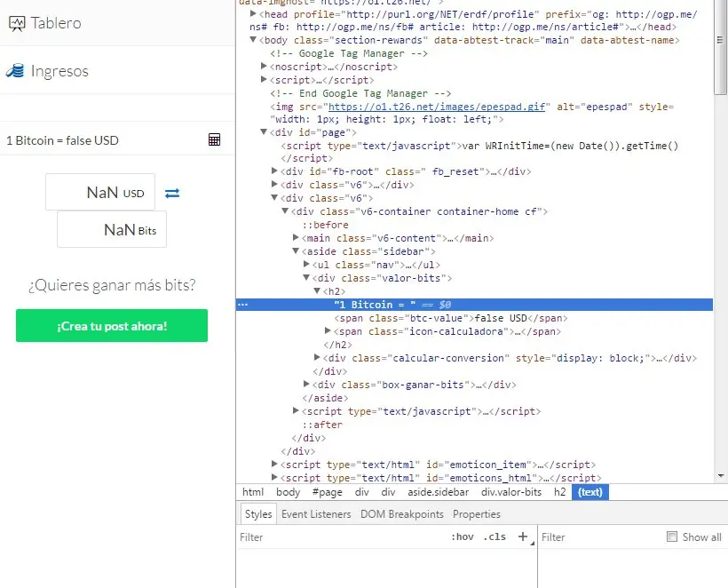Toggle the :hov element state option
This screenshot has width=728, height=588.
(463, 536)
